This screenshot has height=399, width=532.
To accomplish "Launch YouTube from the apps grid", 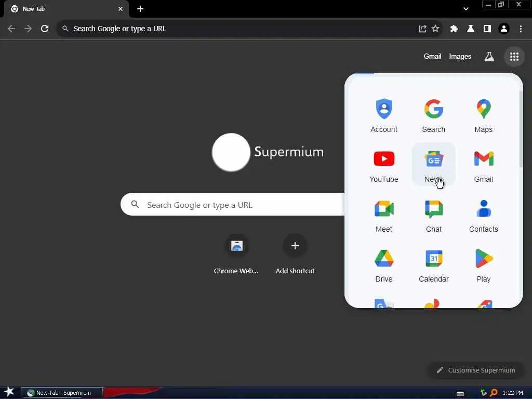I will tap(384, 165).
